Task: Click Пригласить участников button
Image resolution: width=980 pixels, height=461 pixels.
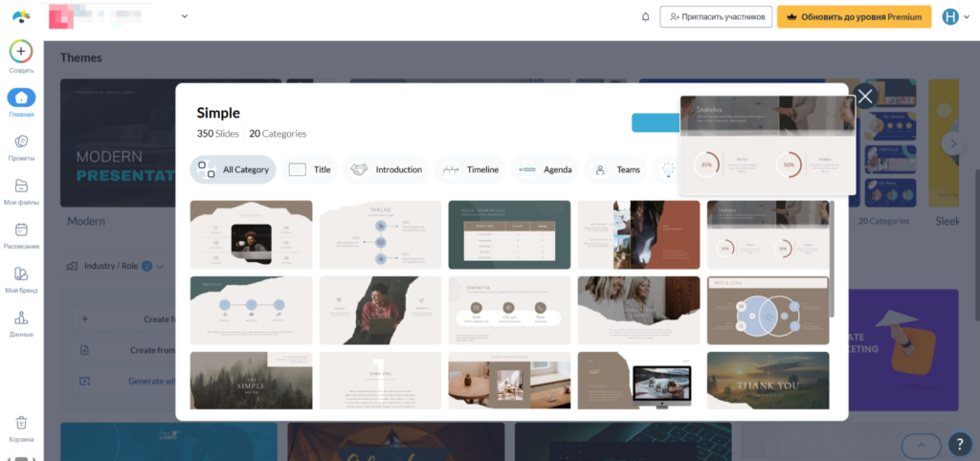Action: [x=716, y=17]
